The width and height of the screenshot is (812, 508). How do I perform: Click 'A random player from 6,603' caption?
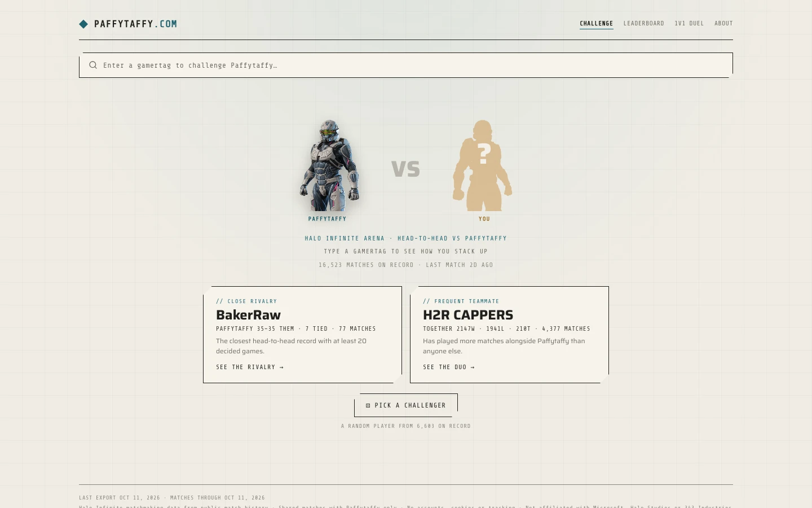tap(405, 426)
